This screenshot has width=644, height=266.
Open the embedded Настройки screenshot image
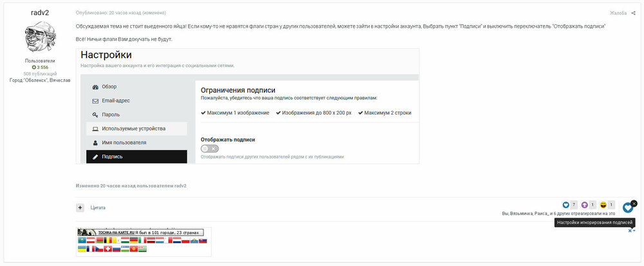pos(247,106)
